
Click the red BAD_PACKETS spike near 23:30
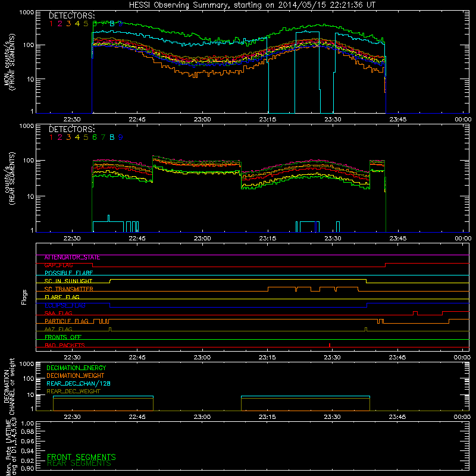(x=330, y=345)
